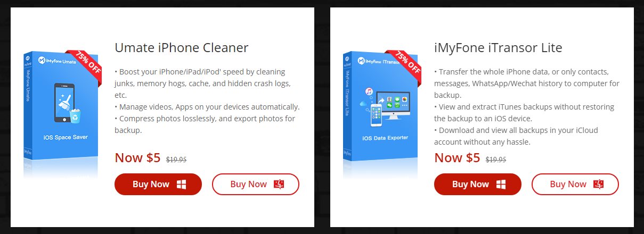This screenshot has height=234, width=644.
Task: Click Mac Buy Now for iTransor Lite
Action: coord(575,184)
